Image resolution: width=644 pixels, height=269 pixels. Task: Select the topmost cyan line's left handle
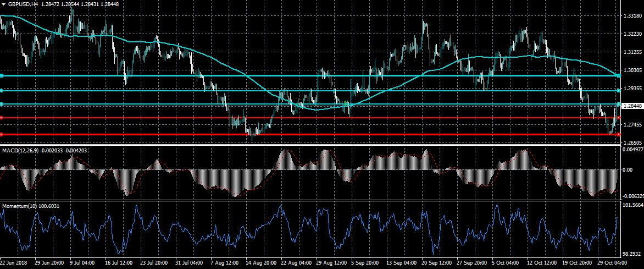(2, 75)
